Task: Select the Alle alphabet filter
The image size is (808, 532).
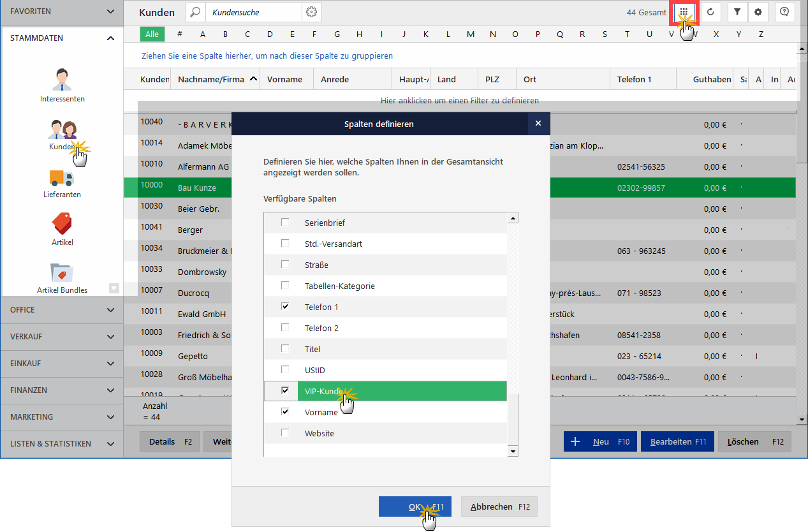Action: pos(152,34)
